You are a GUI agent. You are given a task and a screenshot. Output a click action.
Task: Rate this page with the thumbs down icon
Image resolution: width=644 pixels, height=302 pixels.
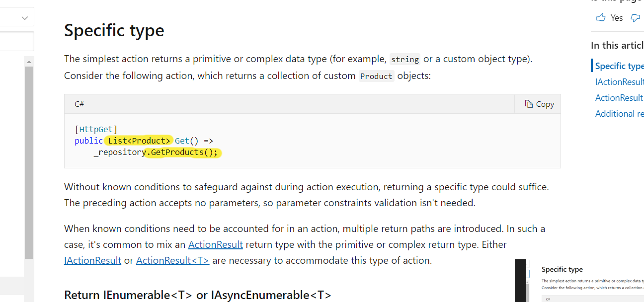point(636,17)
